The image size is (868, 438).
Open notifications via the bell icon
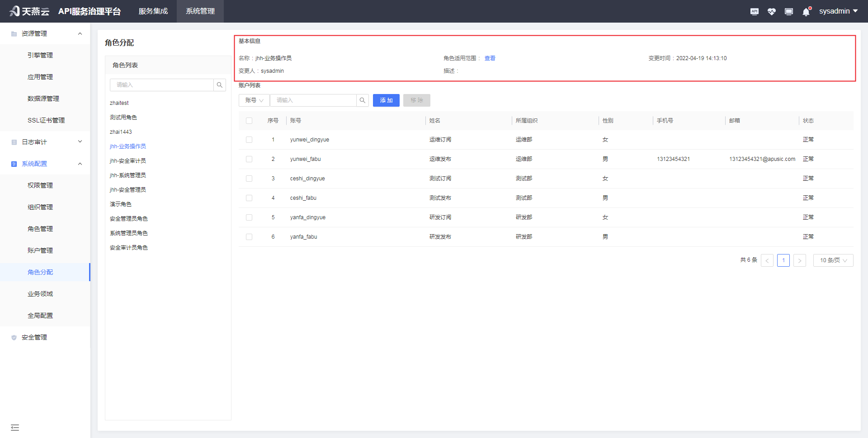pos(806,11)
